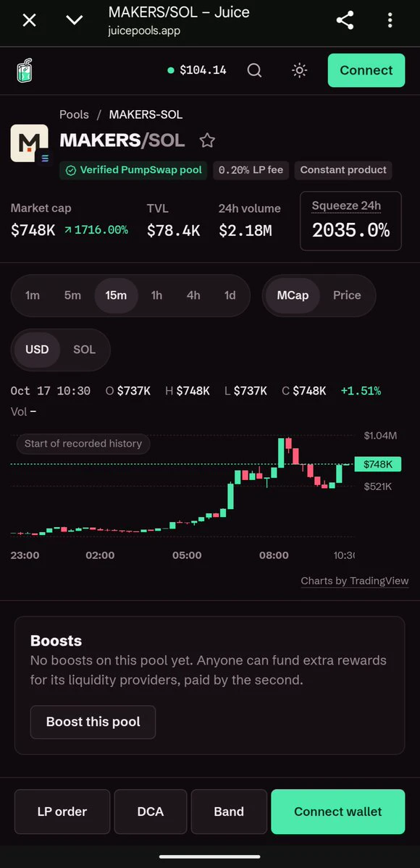
Task: Choose the 5m timeframe
Action: click(72, 295)
